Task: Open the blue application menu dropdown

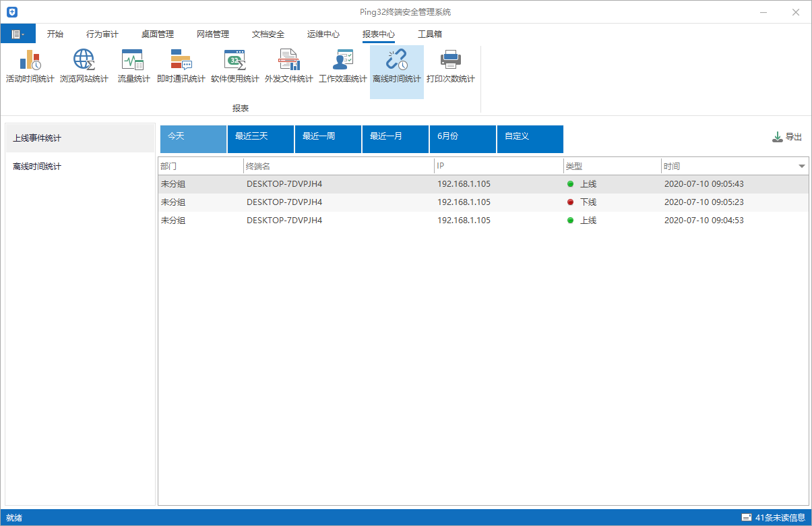Action: click(x=18, y=34)
